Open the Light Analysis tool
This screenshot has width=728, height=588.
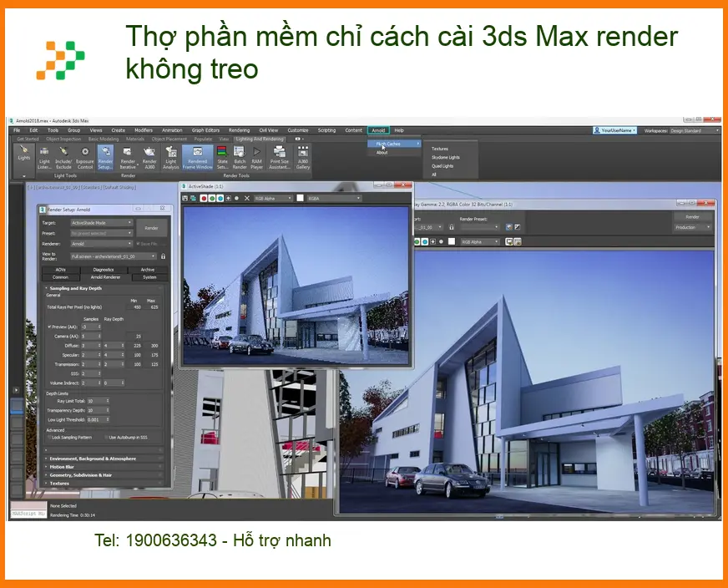coord(171,158)
